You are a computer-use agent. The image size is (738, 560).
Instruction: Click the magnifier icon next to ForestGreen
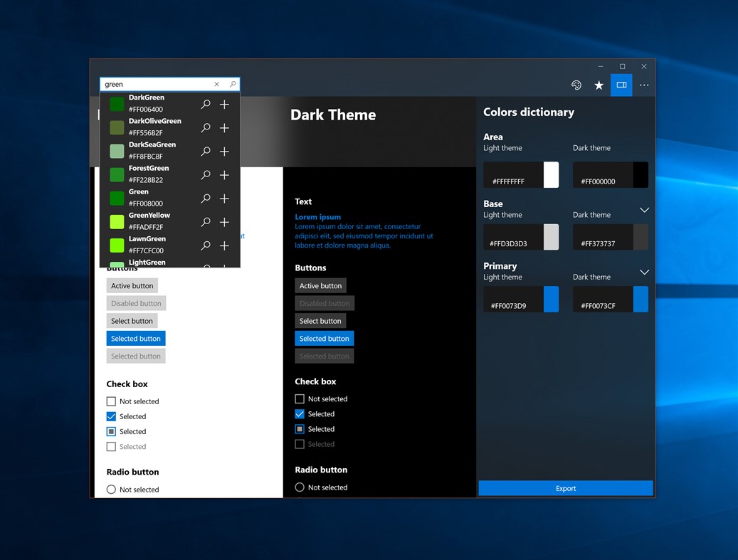click(x=206, y=174)
